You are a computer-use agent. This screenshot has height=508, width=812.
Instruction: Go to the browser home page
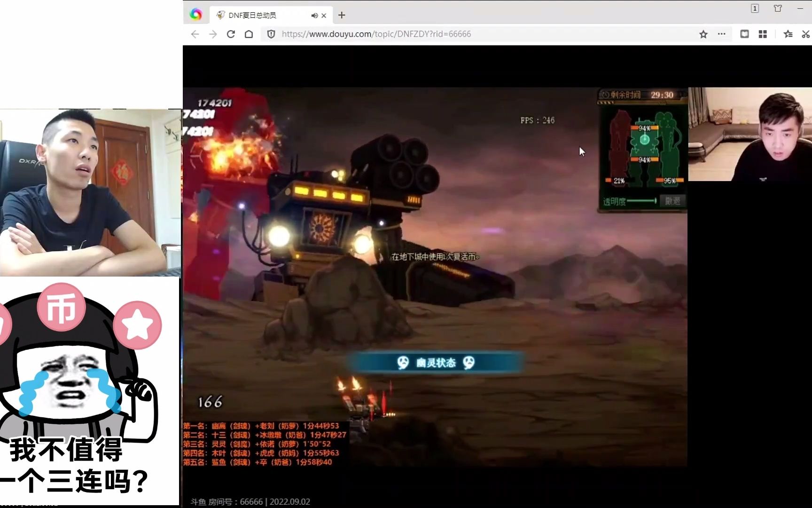[x=249, y=34]
